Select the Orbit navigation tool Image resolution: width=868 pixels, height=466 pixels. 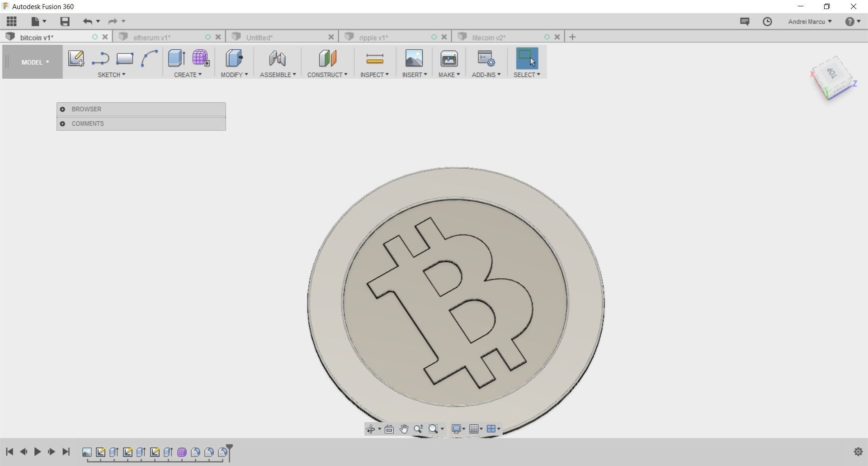[x=371, y=429]
